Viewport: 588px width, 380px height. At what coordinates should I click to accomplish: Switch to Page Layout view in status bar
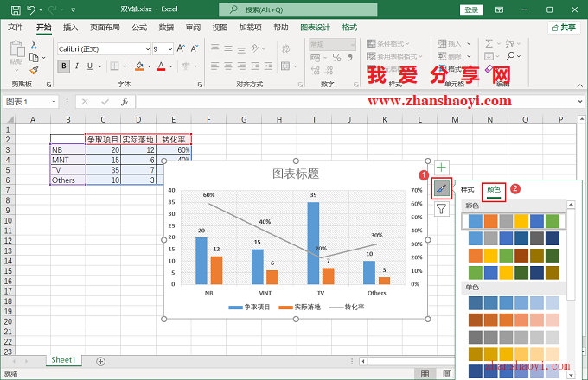[x=447, y=373]
